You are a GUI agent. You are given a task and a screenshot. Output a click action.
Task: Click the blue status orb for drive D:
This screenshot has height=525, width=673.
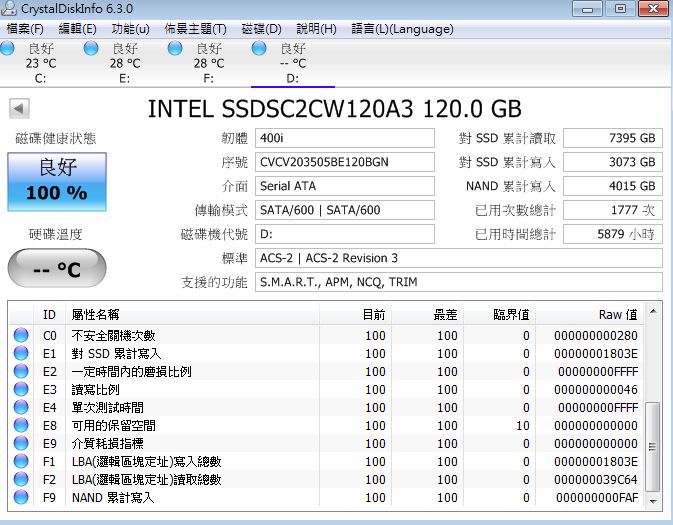click(x=259, y=48)
